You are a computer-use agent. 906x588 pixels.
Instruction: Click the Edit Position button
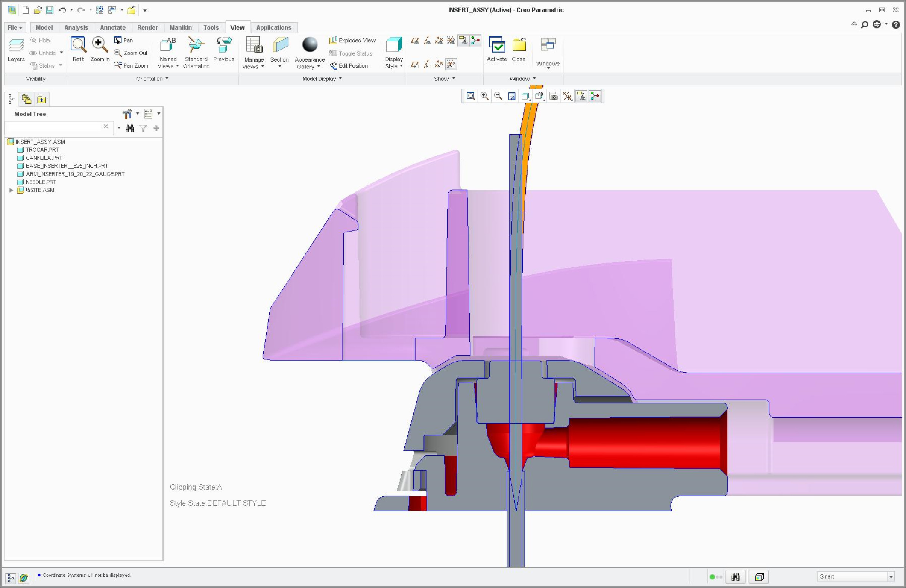[x=349, y=66]
